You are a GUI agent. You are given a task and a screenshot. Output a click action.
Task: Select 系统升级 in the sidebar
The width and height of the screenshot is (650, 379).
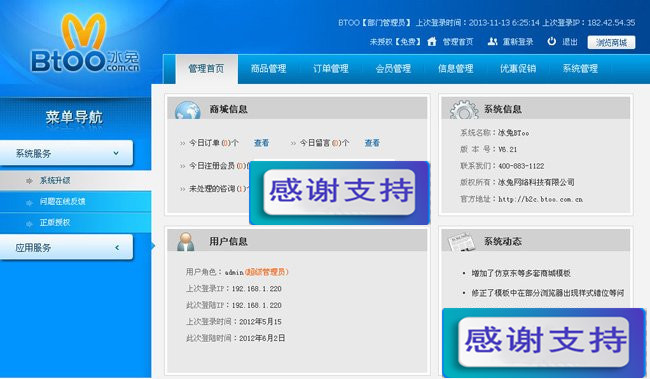click(x=55, y=180)
